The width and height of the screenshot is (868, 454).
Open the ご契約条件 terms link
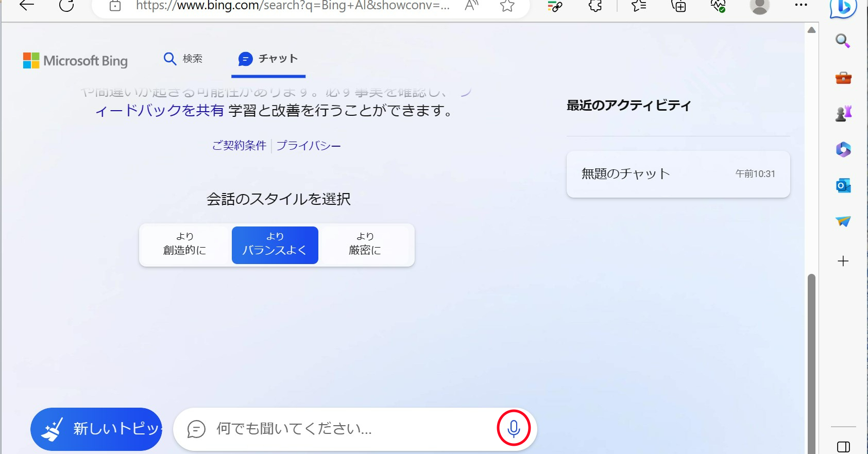(239, 146)
